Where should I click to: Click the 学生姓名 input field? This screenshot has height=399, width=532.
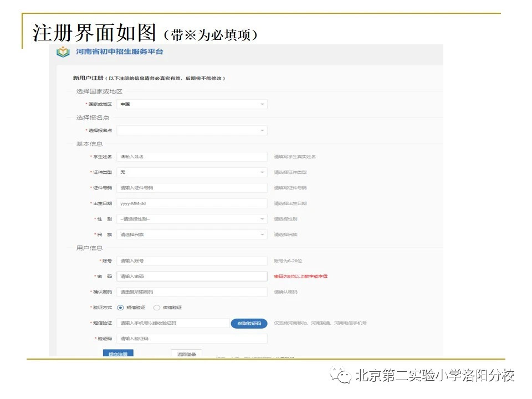click(191, 156)
